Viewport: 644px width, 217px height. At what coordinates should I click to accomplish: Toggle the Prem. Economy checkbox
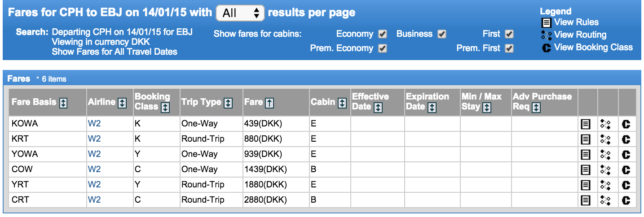point(383,48)
